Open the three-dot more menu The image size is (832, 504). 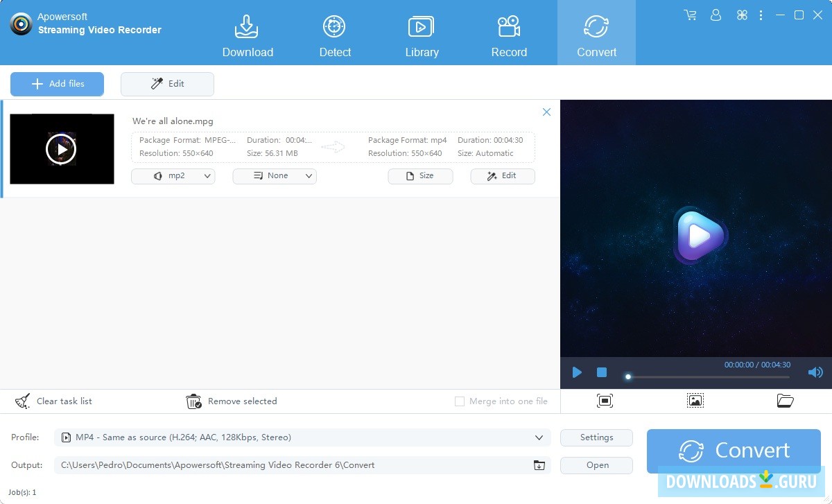click(762, 15)
